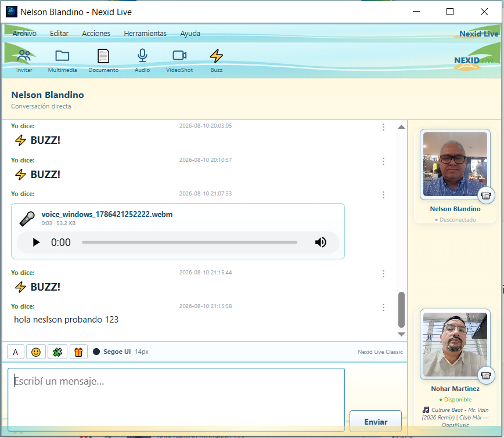Open the Archivo menu
The width and height of the screenshot is (504, 438).
pos(24,34)
